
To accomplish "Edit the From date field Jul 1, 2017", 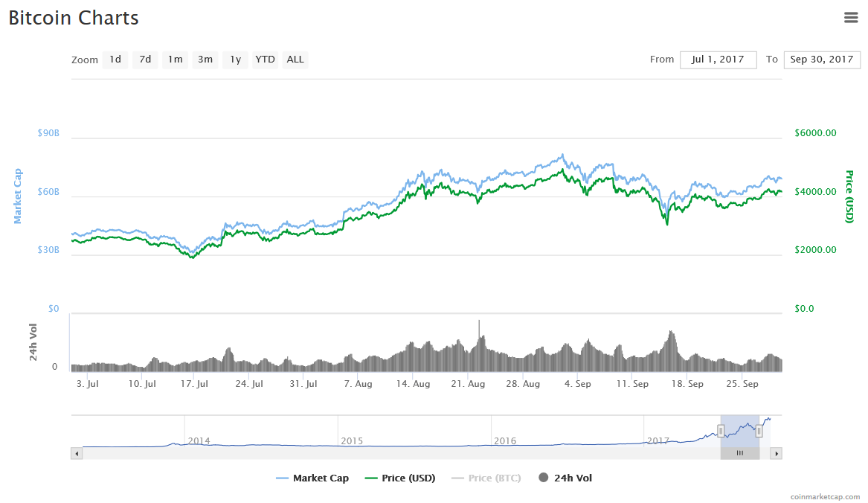I will (x=718, y=60).
